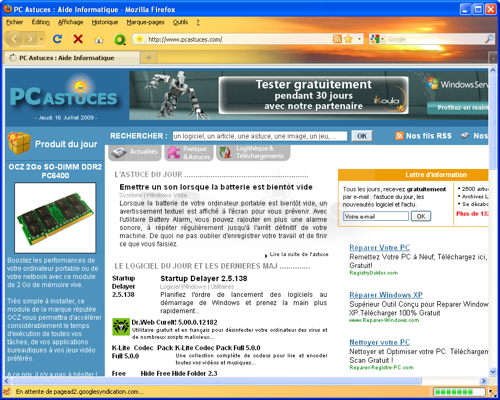Stop loading with the red X icon
The image size is (500, 400).
pos(78,39)
